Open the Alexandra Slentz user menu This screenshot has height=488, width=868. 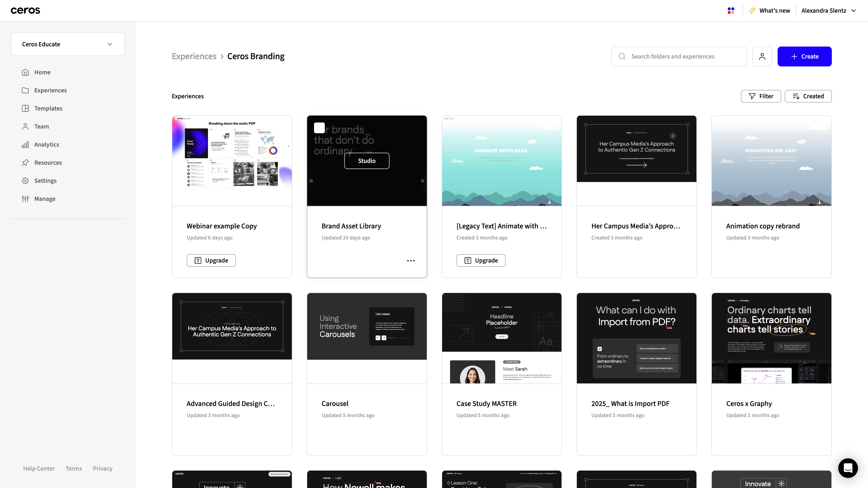pyautogui.click(x=829, y=11)
